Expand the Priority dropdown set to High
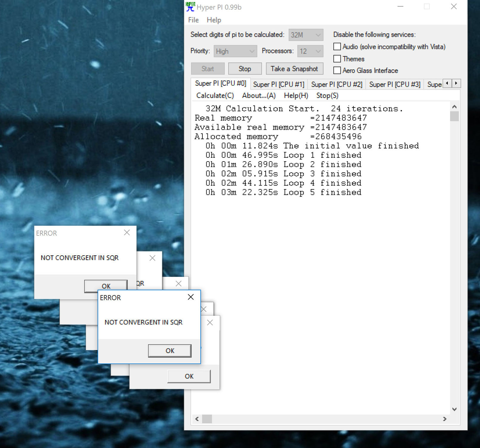 [235, 51]
